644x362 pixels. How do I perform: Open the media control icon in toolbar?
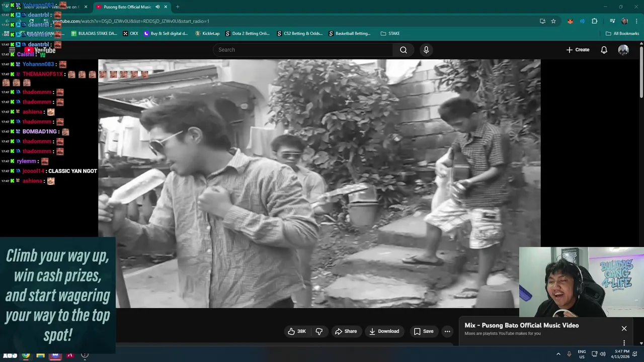612,21
